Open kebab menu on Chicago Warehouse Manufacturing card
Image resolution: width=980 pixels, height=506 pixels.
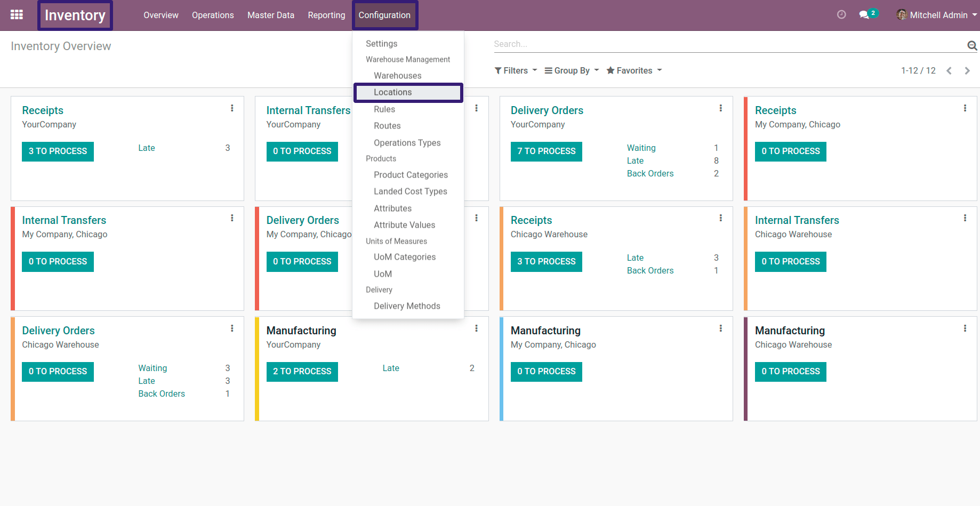(x=965, y=328)
